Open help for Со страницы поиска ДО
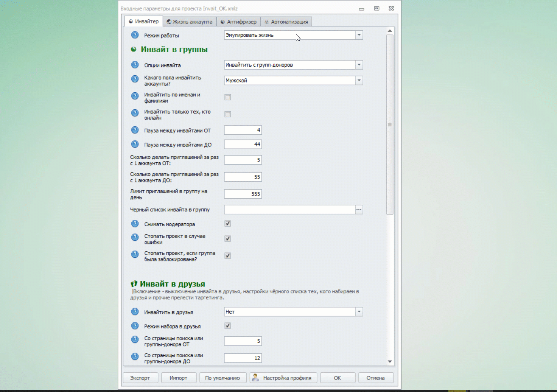This screenshot has height=392, width=557. click(135, 356)
